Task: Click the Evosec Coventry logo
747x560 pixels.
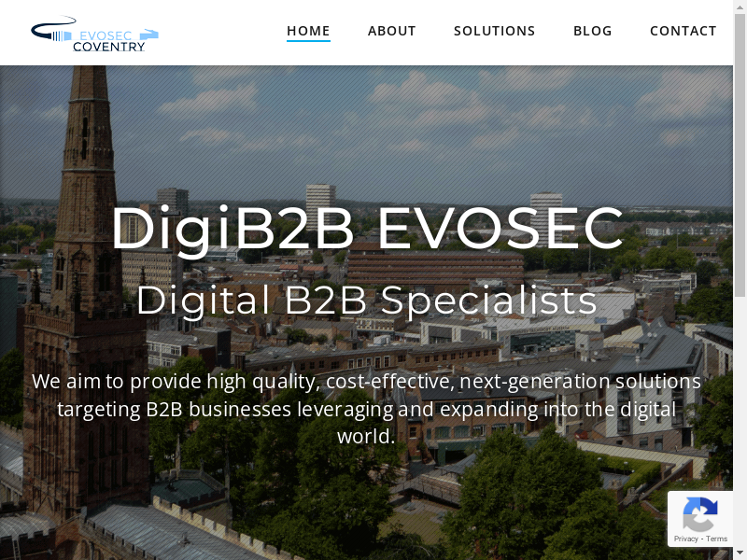Action: pos(95,34)
